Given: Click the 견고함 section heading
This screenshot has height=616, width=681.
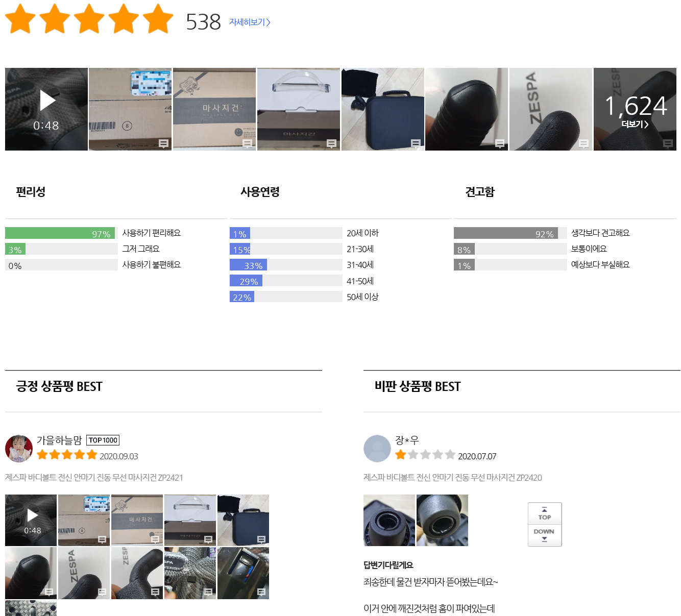Looking at the screenshot, I should pyautogui.click(x=480, y=192).
